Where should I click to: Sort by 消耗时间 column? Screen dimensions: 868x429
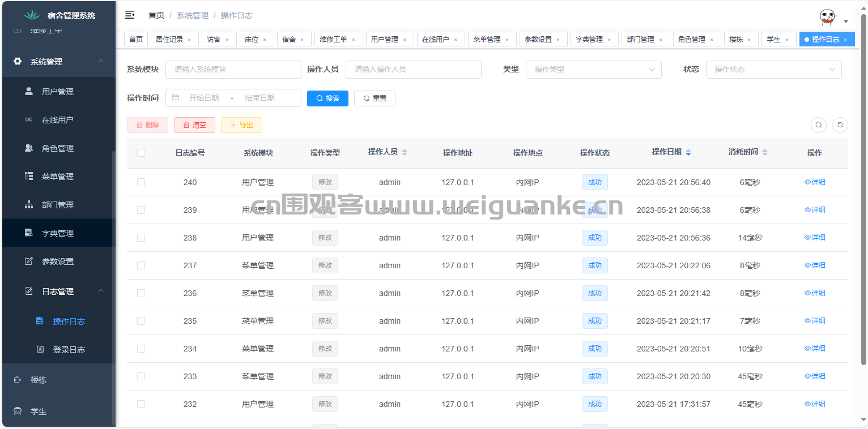coord(765,152)
